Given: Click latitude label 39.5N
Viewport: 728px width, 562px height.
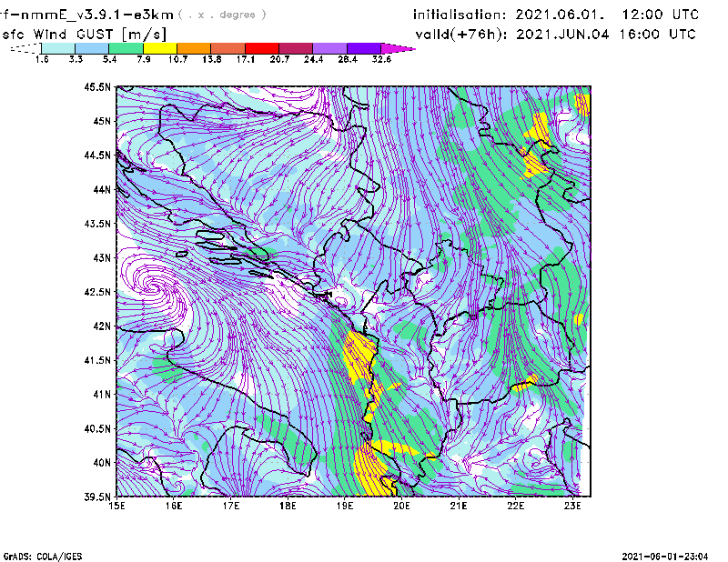Looking at the screenshot, I should click(x=97, y=497).
